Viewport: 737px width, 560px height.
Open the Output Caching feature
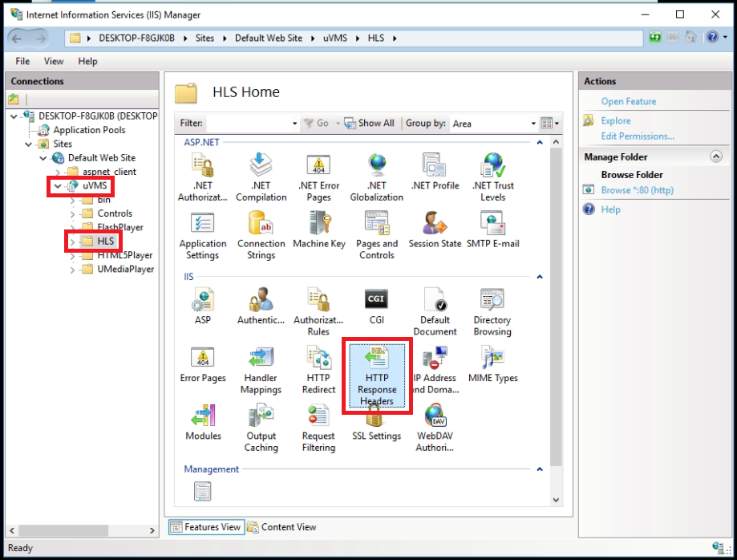coord(261,428)
